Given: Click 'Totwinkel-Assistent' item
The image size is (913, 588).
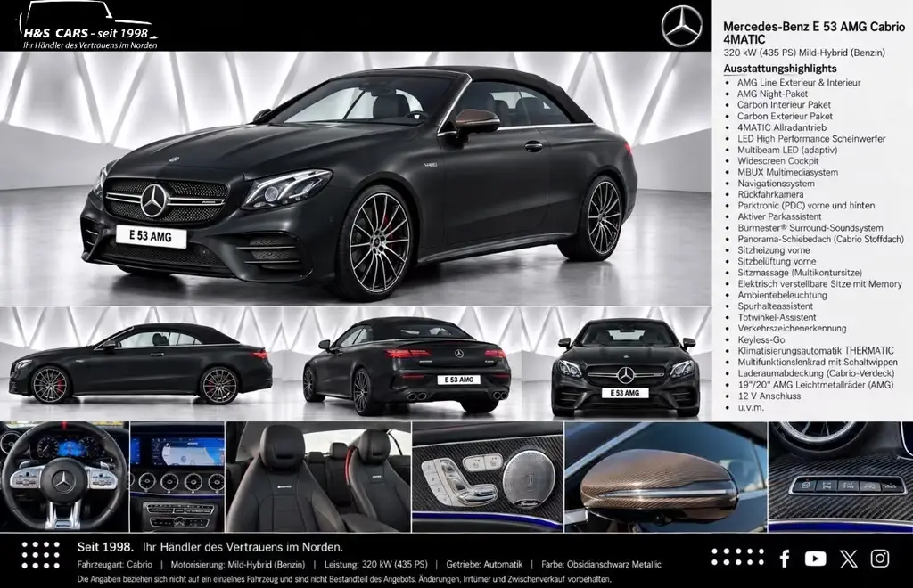Looking at the screenshot, I should (x=777, y=317).
